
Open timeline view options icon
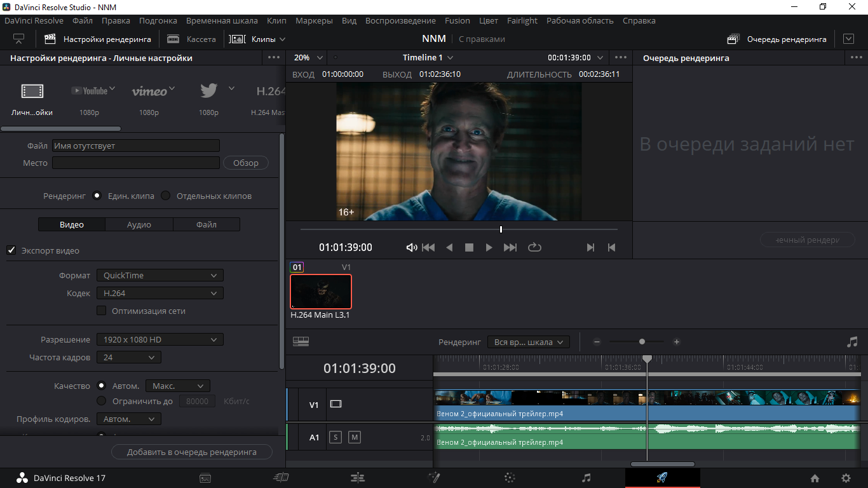tap(301, 342)
